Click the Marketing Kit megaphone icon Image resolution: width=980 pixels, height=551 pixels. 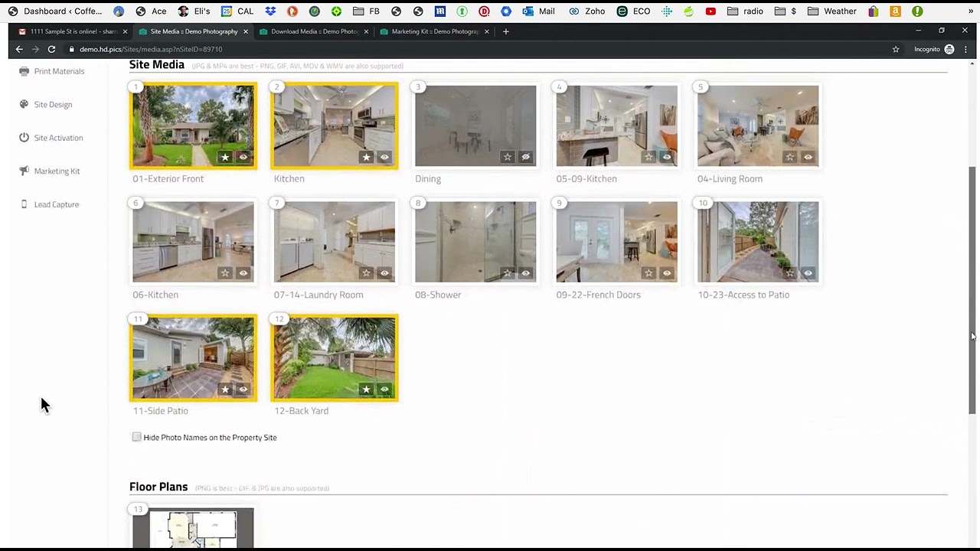[24, 171]
